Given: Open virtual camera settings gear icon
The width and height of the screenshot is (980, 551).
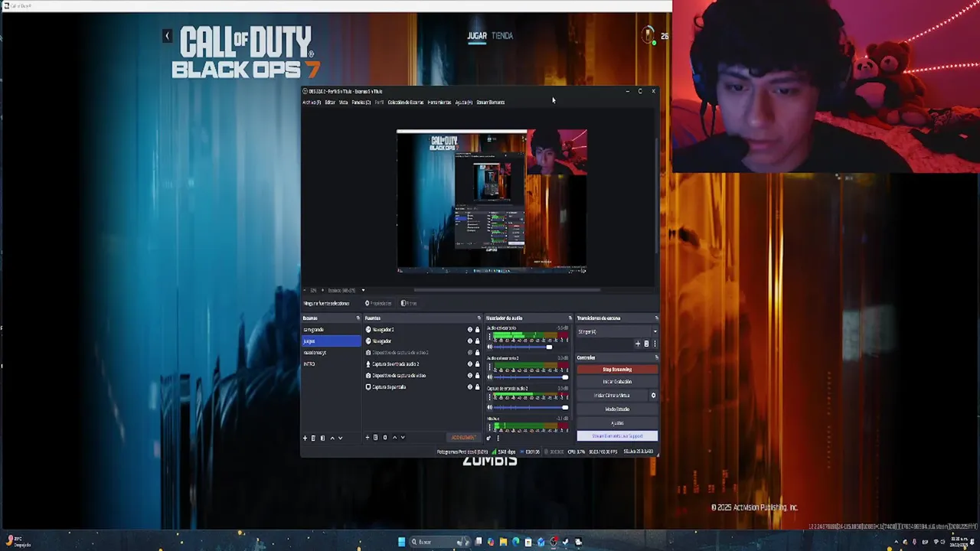Looking at the screenshot, I should click(x=653, y=395).
